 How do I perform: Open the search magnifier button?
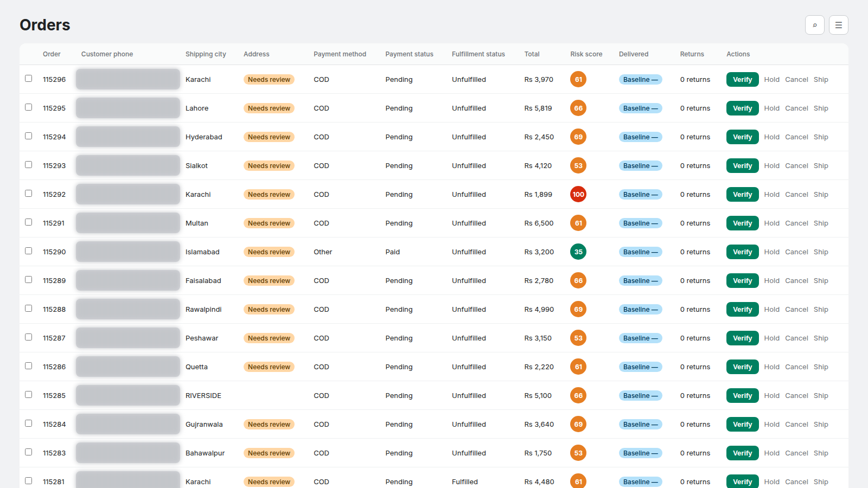tap(815, 25)
